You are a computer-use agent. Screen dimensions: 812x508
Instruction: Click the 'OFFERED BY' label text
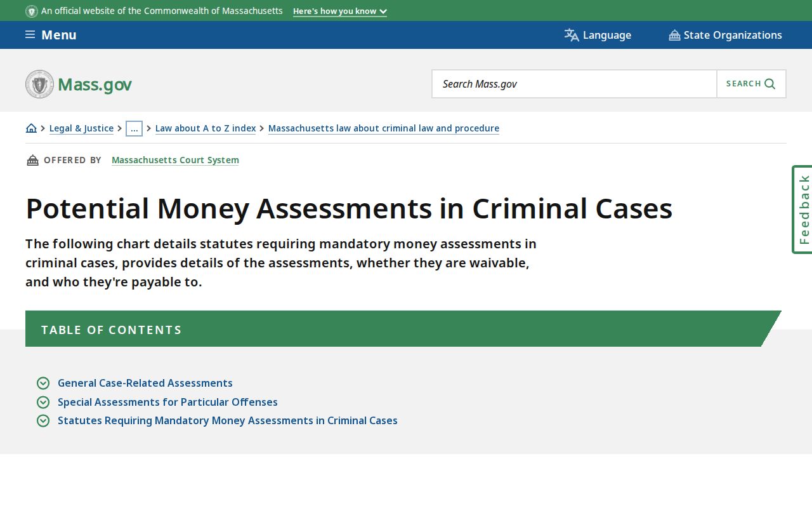(72, 160)
